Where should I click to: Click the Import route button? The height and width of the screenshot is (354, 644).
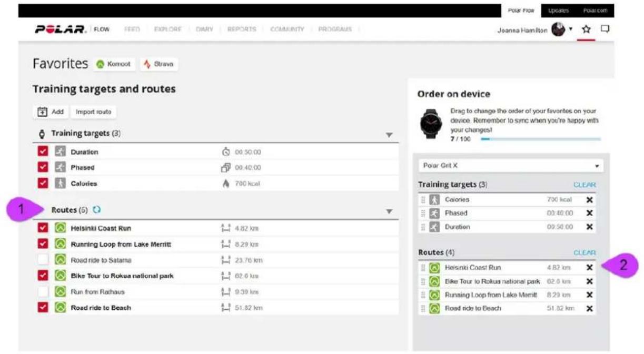[93, 112]
